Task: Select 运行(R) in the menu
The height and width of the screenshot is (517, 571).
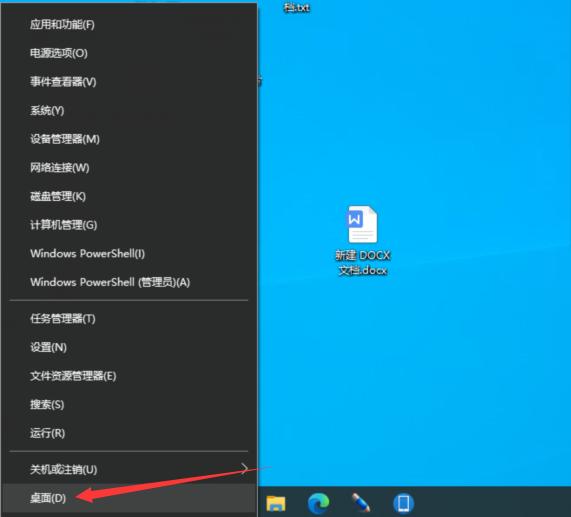Action: (x=129, y=433)
